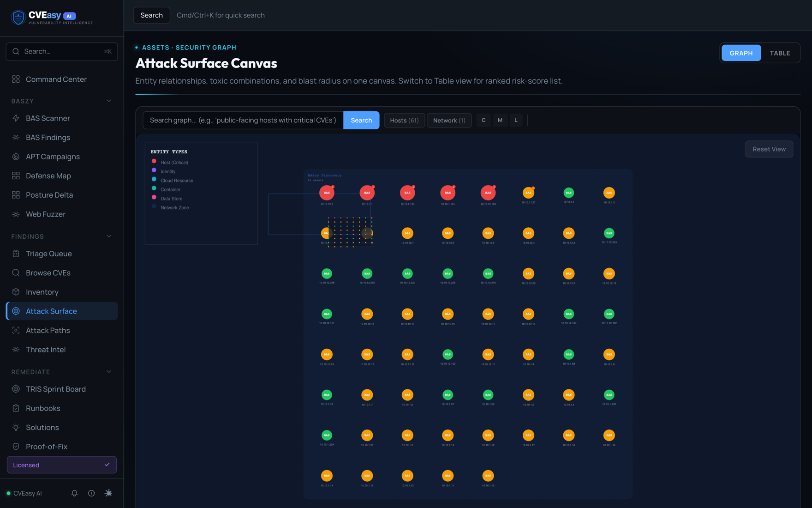The width and height of the screenshot is (812, 508).
Task: Click the notifications bell icon
Action: tap(74, 493)
